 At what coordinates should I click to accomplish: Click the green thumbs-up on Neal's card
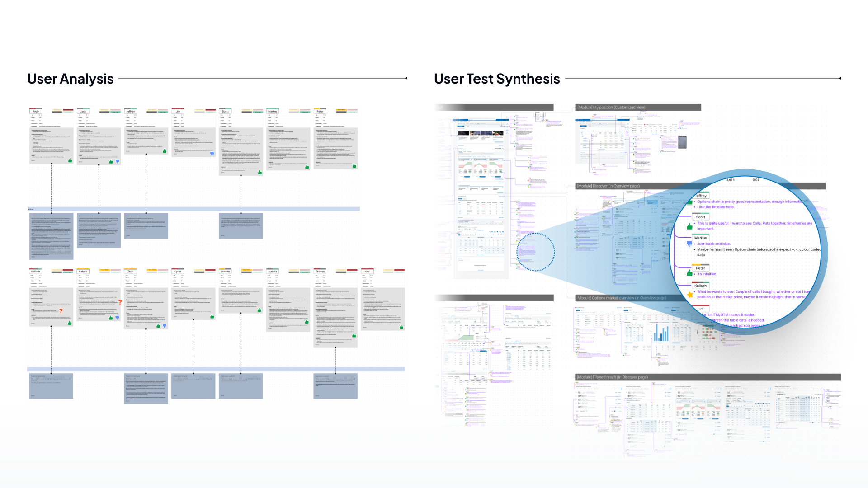pos(401,327)
